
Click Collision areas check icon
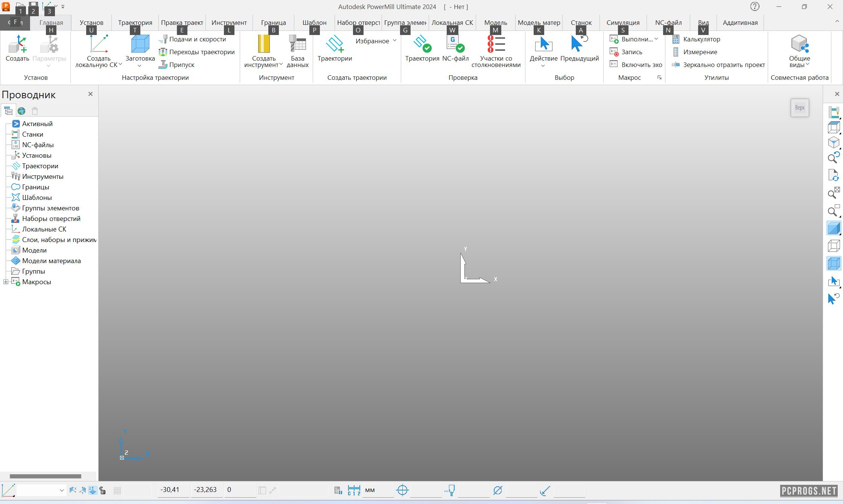496,44
